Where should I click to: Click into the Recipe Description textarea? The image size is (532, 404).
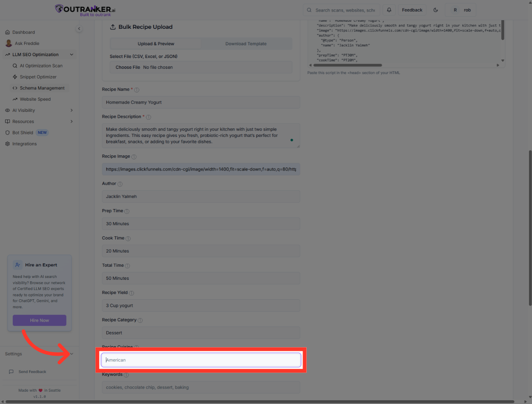201,136
